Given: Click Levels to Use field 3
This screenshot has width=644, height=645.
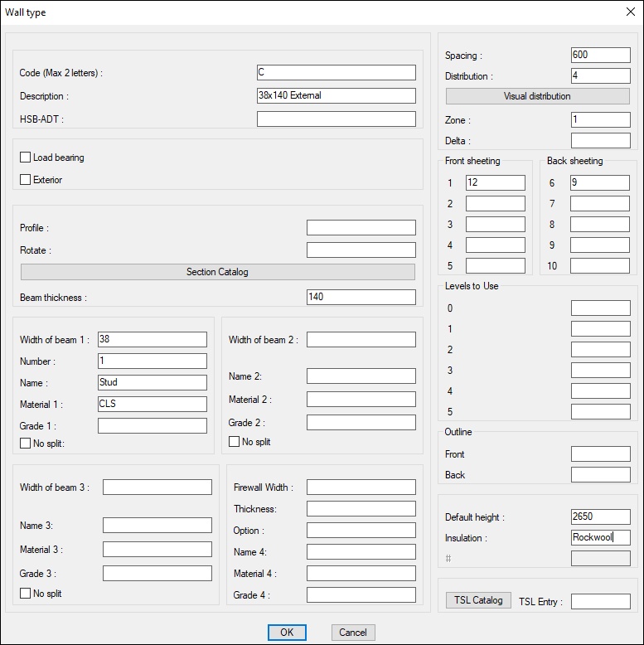Looking at the screenshot, I should coord(600,370).
